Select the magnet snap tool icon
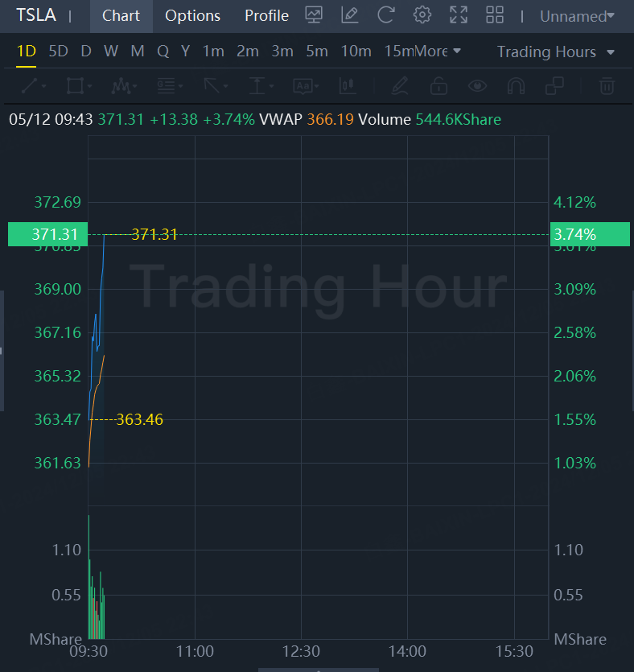 (516, 85)
